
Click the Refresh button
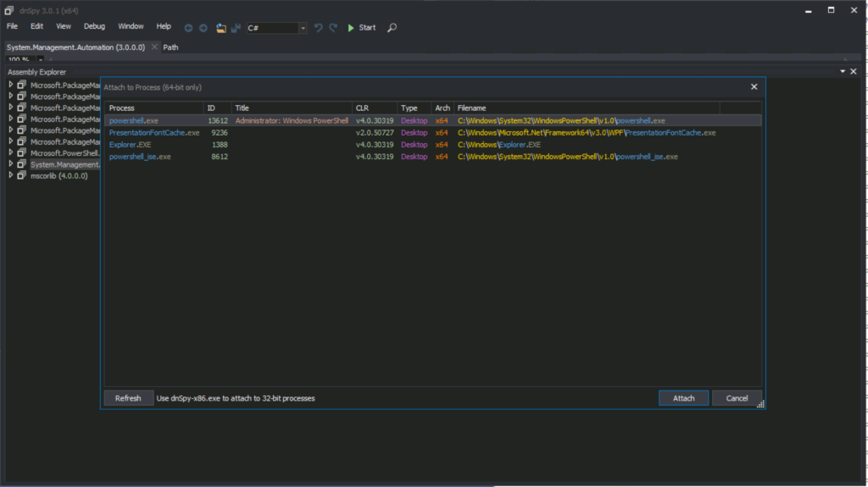point(128,398)
